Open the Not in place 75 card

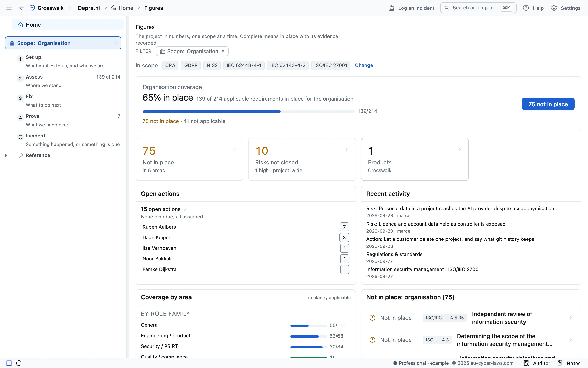(189, 159)
